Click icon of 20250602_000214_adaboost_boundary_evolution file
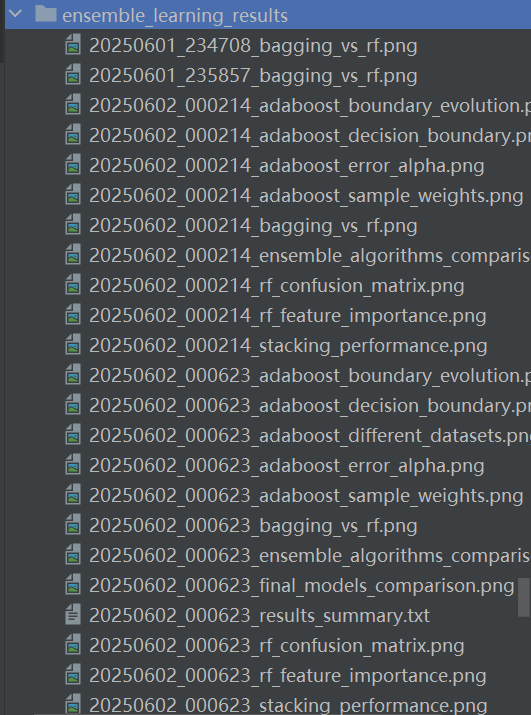This screenshot has width=531, height=715. pyautogui.click(x=73, y=105)
